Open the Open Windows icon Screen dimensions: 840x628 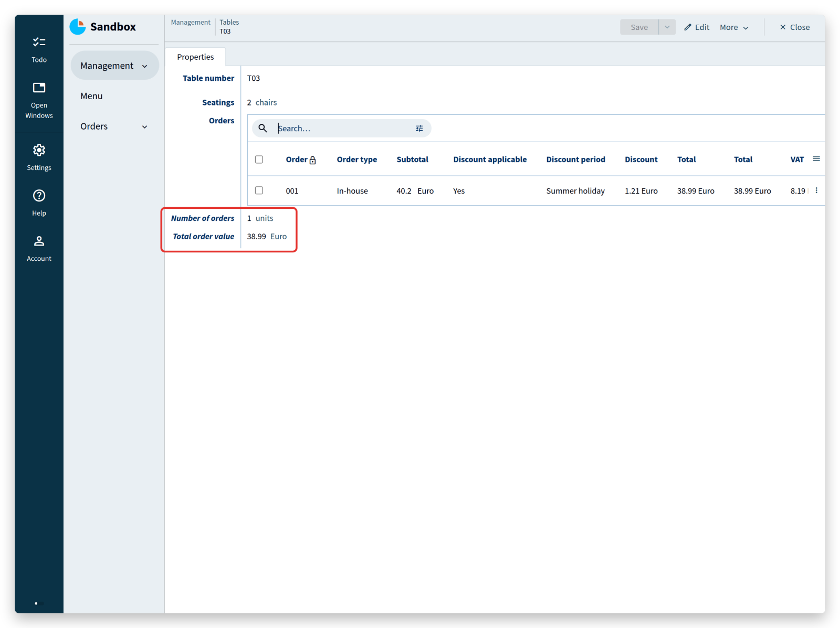(39, 88)
